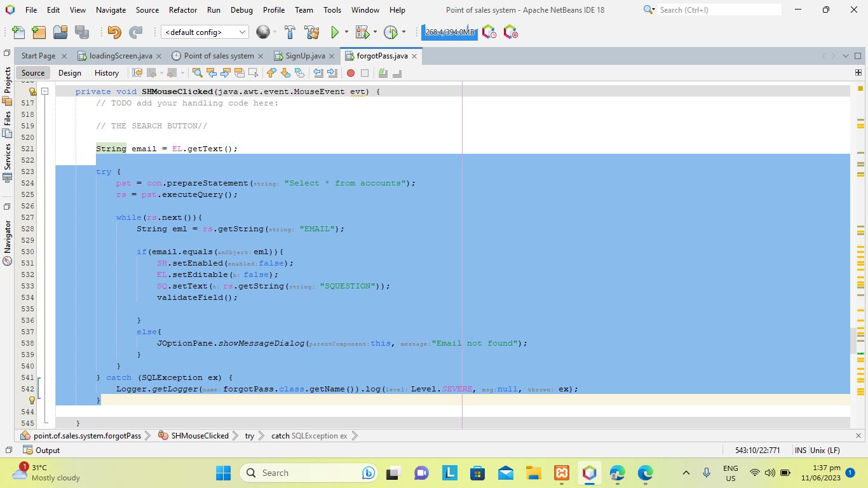The height and width of the screenshot is (488, 868).
Task: Select the Clean and Build Project icon
Action: click(311, 32)
